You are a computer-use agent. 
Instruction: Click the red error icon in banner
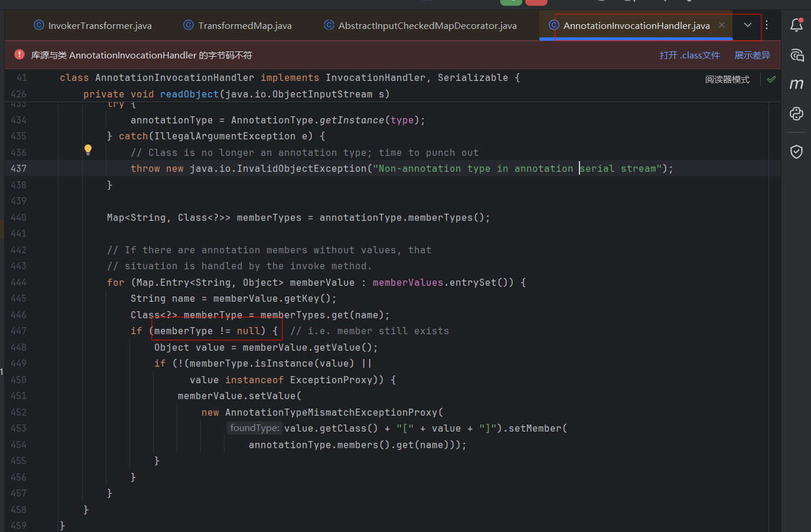pyautogui.click(x=19, y=54)
